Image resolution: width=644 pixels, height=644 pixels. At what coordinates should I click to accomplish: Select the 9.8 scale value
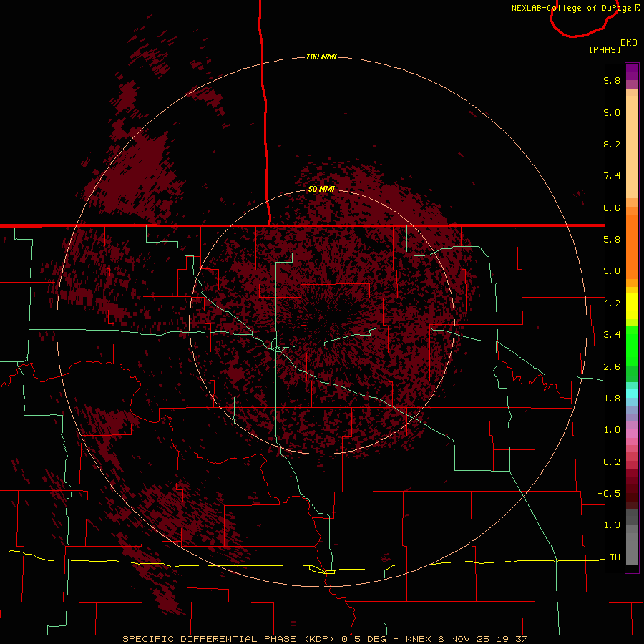point(612,80)
